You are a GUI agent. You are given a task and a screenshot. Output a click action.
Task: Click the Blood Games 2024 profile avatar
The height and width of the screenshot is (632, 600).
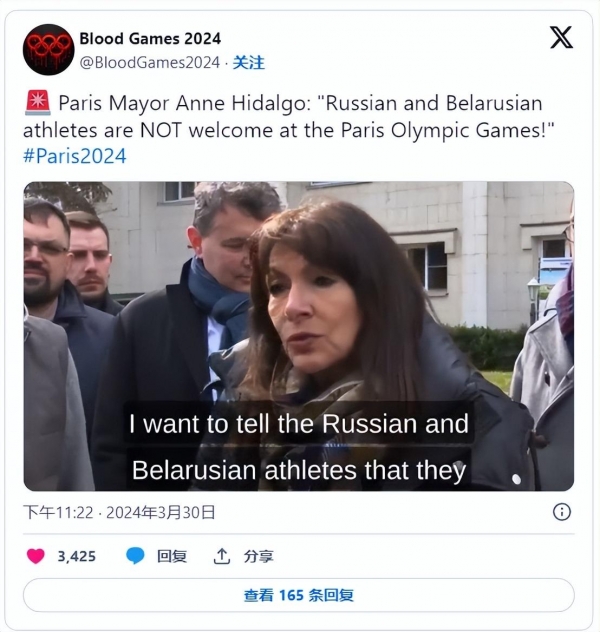coord(49,50)
